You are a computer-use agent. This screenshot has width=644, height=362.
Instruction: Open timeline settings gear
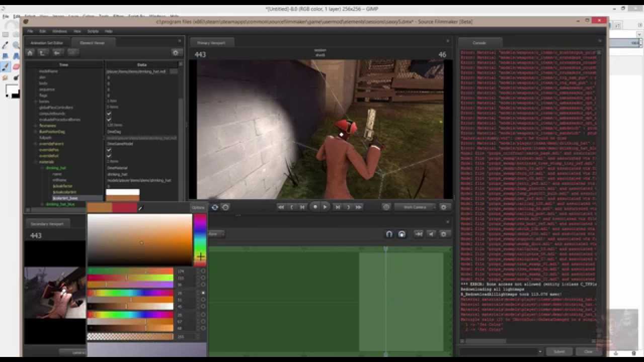click(x=444, y=234)
